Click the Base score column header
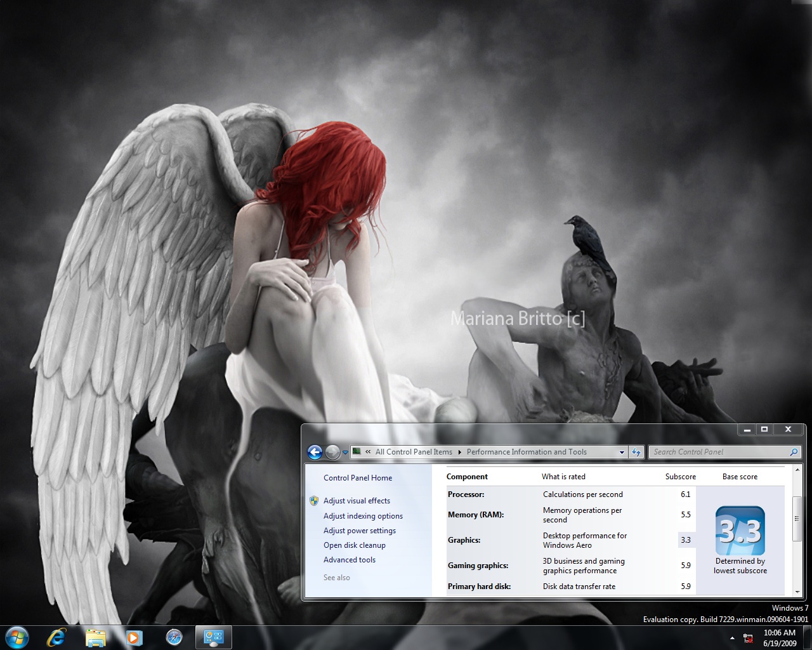Screen dimensions: 812x650 [x=740, y=477]
